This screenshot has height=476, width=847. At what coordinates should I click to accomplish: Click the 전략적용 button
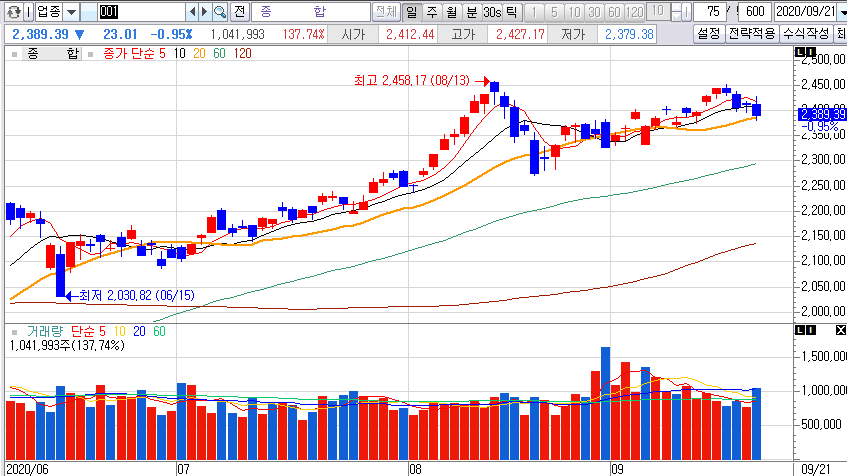[751, 34]
